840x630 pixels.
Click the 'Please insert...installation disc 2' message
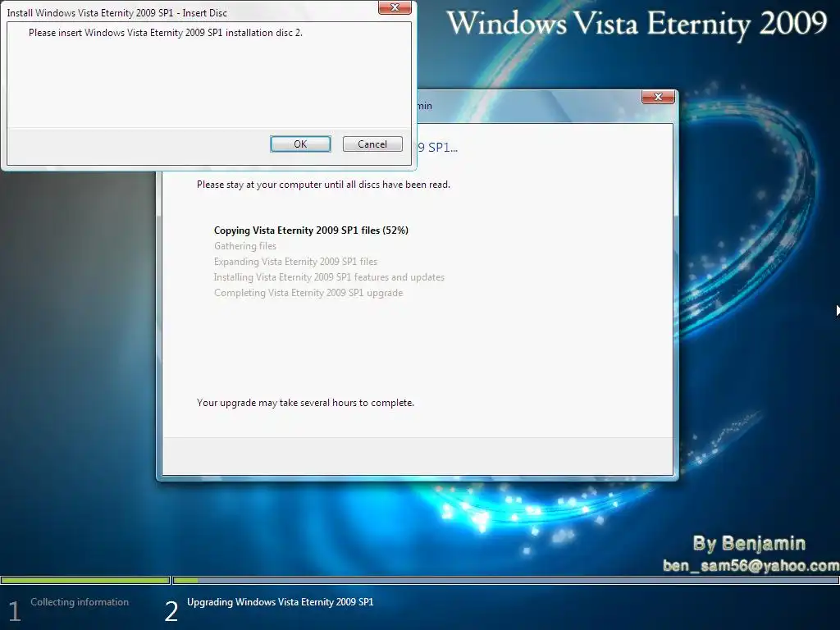click(x=166, y=33)
